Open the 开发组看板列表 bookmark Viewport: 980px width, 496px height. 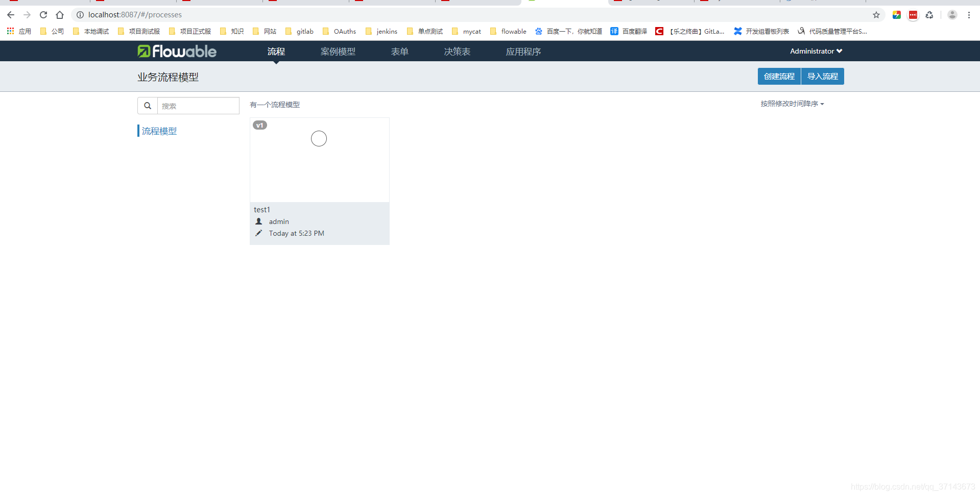click(761, 31)
